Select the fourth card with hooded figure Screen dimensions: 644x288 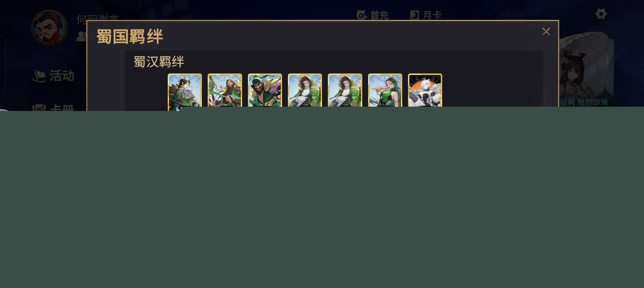(305, 91)
